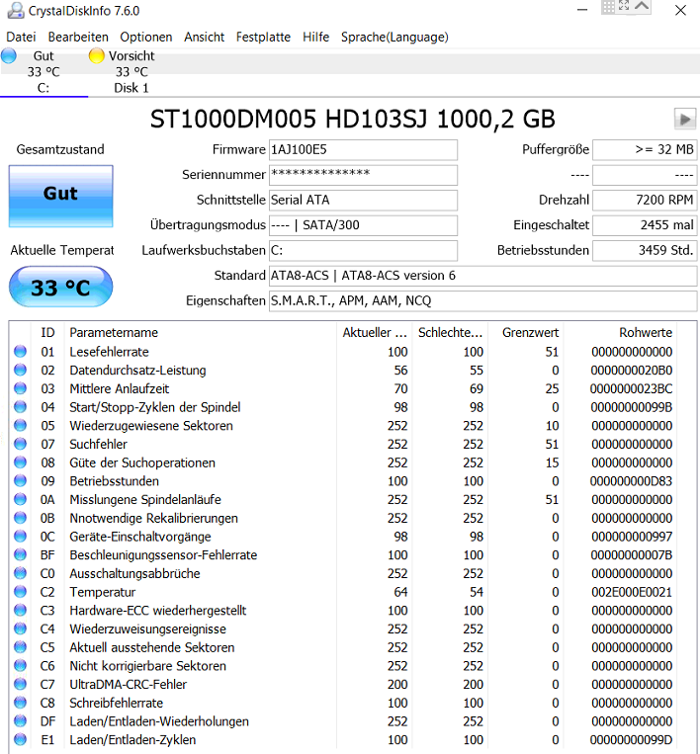700x754 pixels.
Task: Click the Grenzwert column header
Action: click(530, 332)
